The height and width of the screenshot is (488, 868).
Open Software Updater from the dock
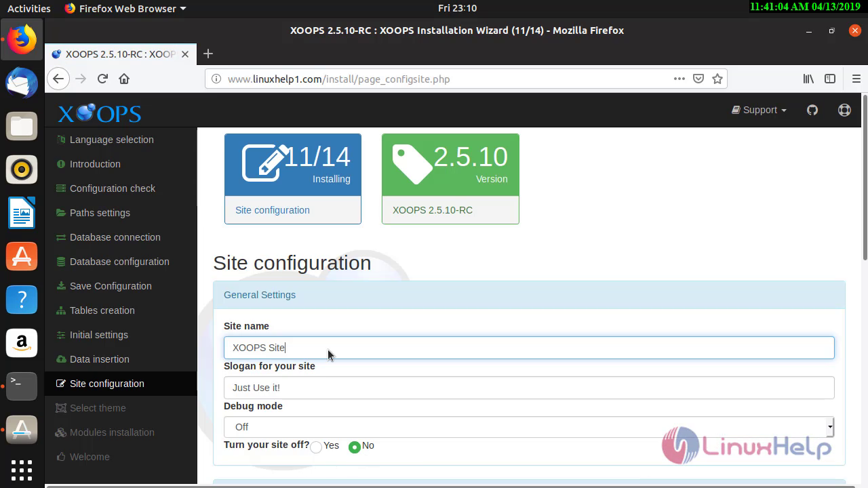22,430
